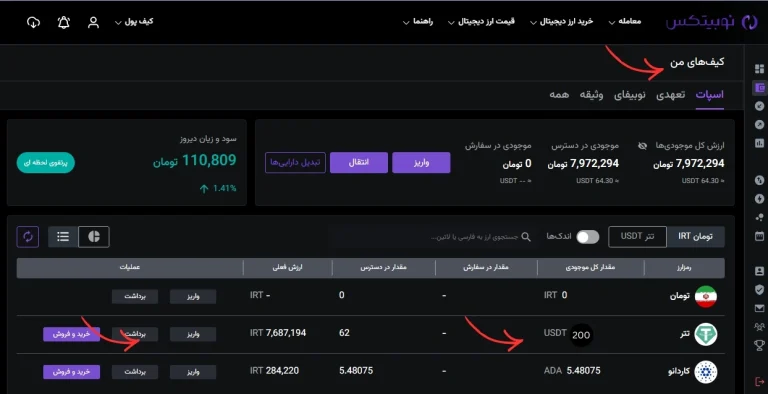The width and height of the screenshot is (768, 394).
Task: Click خرید و فروش in the تتر row
Action: coord(72,334)
